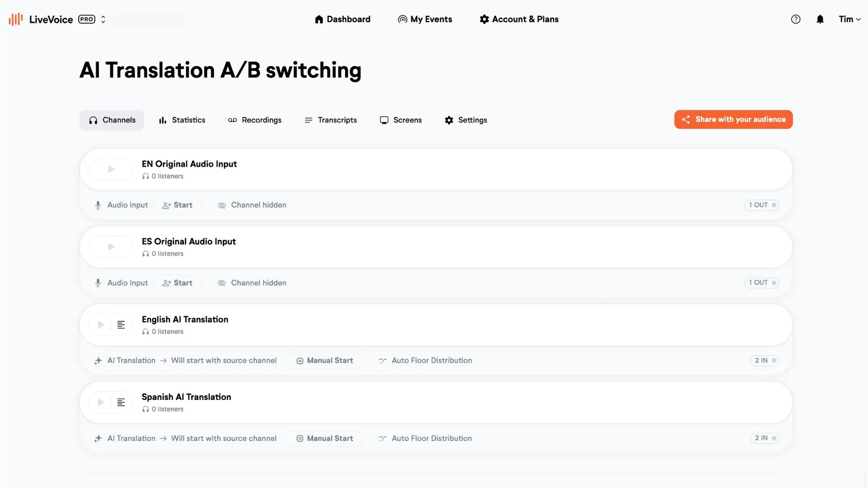Open the Transcripts tab
Viewport: 868px width, 488px height.
pos(330,120)
